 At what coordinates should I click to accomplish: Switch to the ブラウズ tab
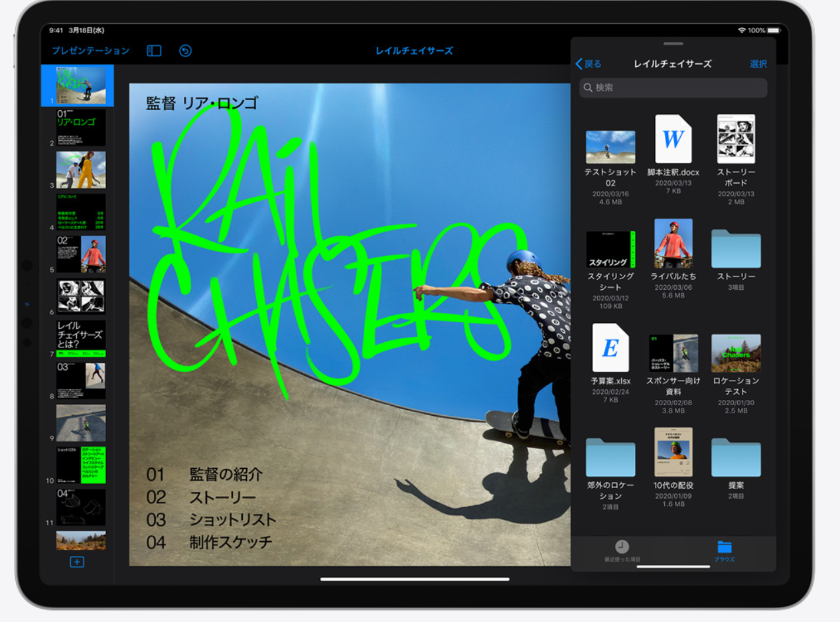pos(725,551)
